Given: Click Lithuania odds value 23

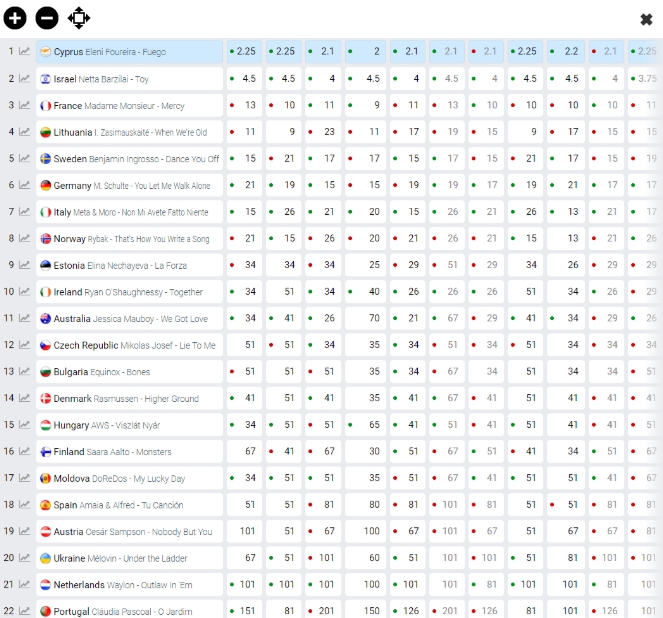Looking at the screenshot, I should coord(323,132).
